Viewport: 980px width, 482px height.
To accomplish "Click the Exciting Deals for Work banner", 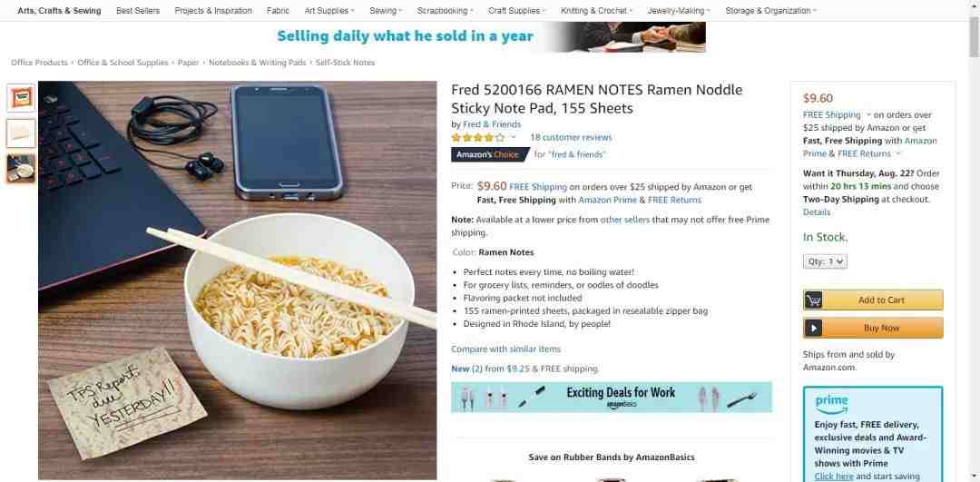I will (x=612, y=398).
